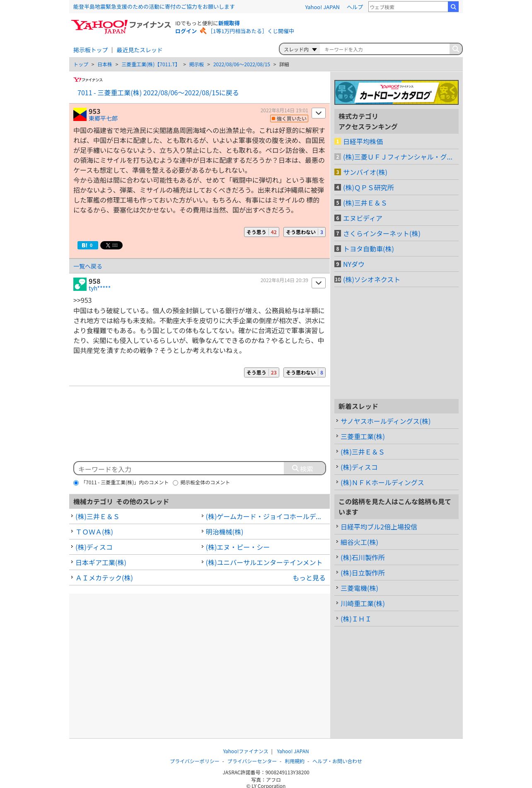This screenshot has width=532, height=788.
Task: Vote そう思う on post 958
Action: click(x=261, y=372)
